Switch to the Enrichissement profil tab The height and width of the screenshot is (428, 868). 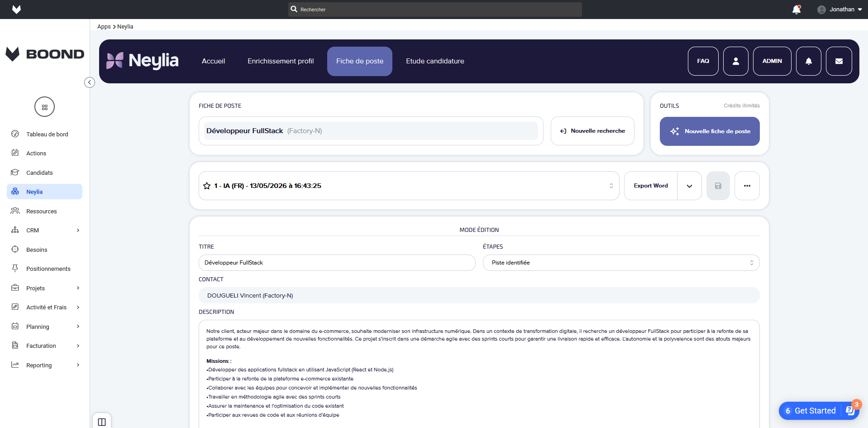[281, 61]
